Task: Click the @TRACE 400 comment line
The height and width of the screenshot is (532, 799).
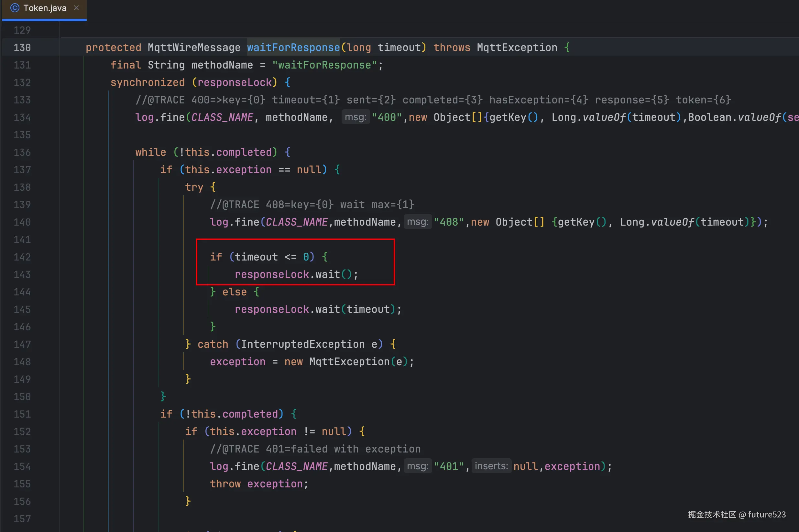Action: [x=432, y=100]
